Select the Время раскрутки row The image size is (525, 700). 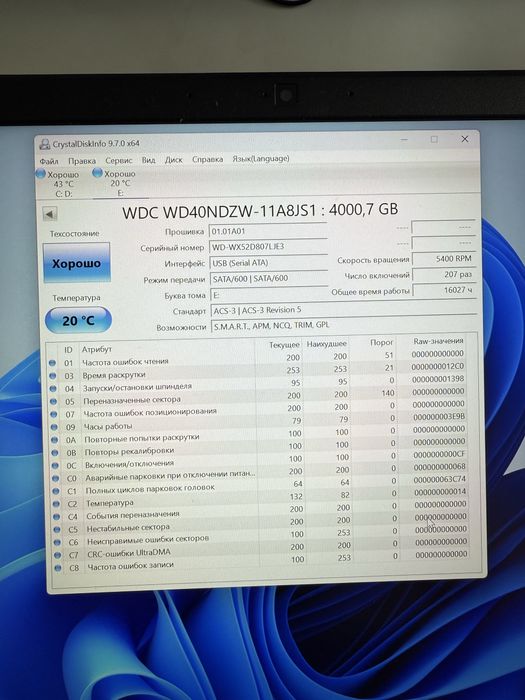(258, 371)
